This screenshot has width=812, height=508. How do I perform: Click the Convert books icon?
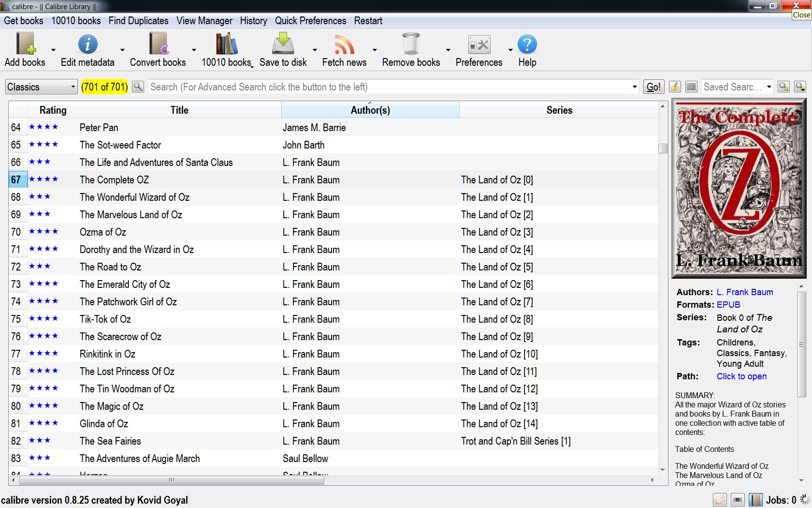tap(158, 44)
